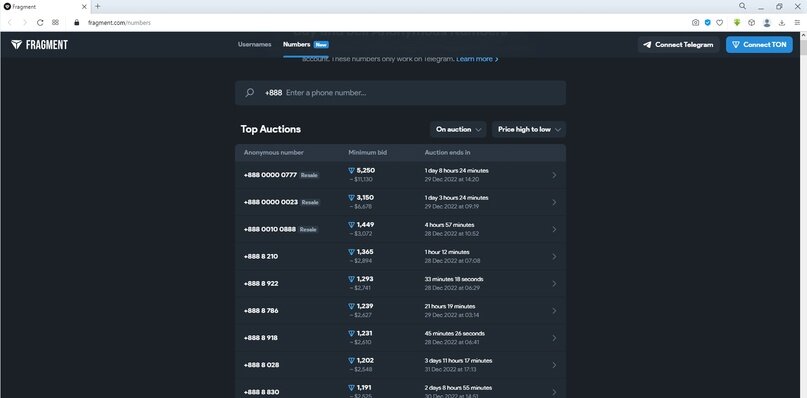The height and width of the screenshot is (398, 807).
Task: Select the +888 8 830 number
Action: pyautogui.click(x=261, y=392)
